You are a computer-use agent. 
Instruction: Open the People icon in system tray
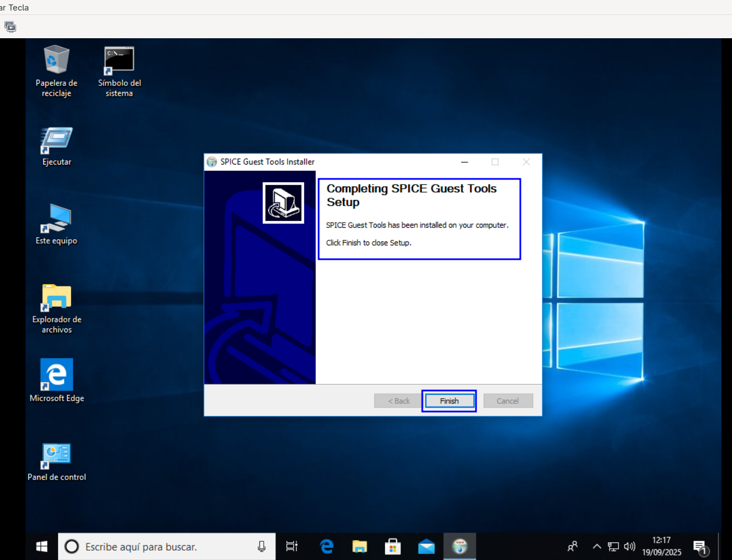[573, 547]
